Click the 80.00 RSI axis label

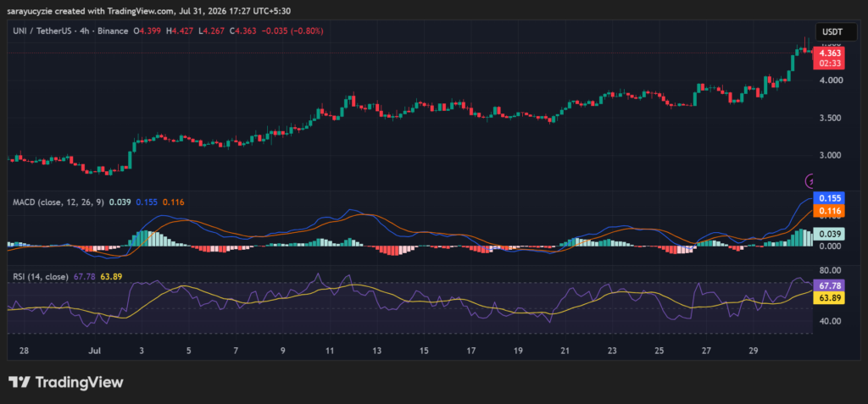(831, 271)
